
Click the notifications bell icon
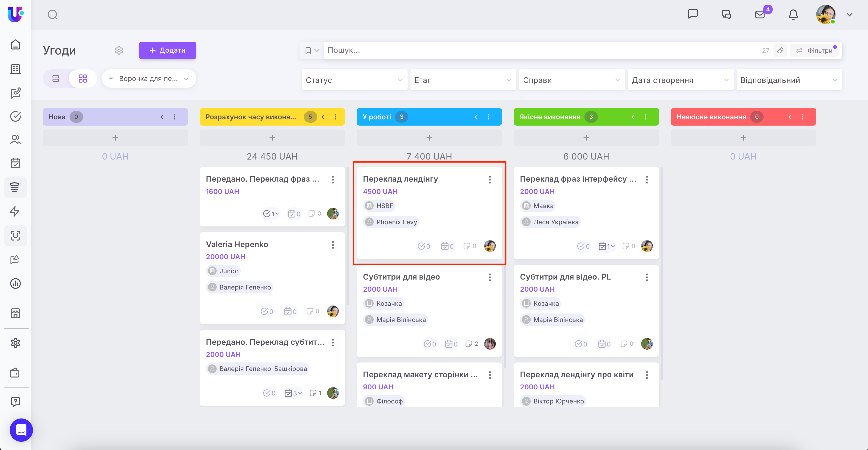[x=793, y=15]
